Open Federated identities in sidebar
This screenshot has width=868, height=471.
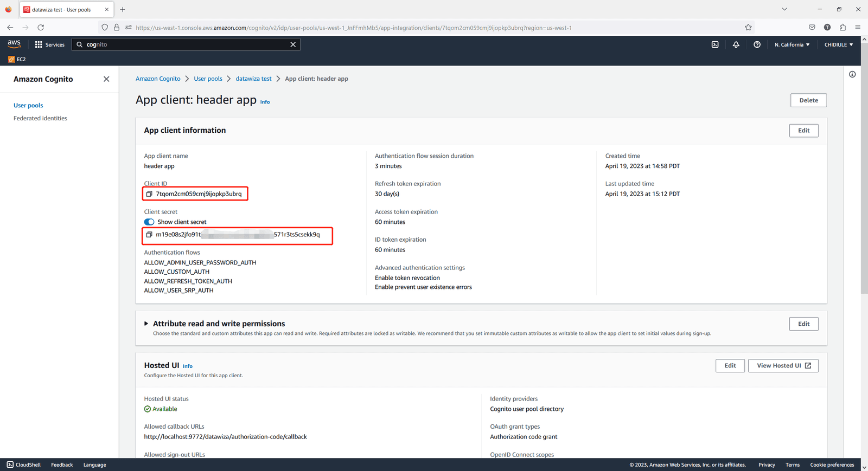tap(40, 118)
